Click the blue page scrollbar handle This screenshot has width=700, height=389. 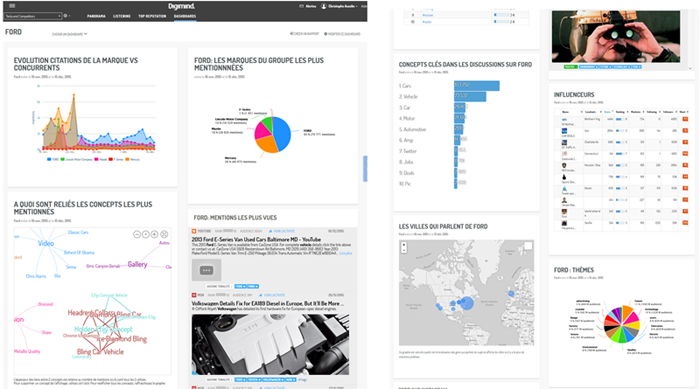point(365,168)
